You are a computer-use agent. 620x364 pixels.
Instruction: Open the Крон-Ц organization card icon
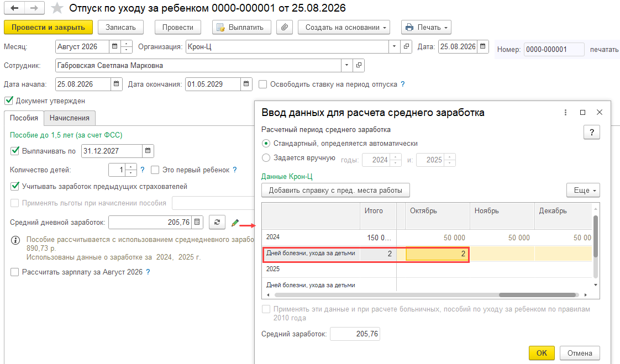[x=406, y=46]
